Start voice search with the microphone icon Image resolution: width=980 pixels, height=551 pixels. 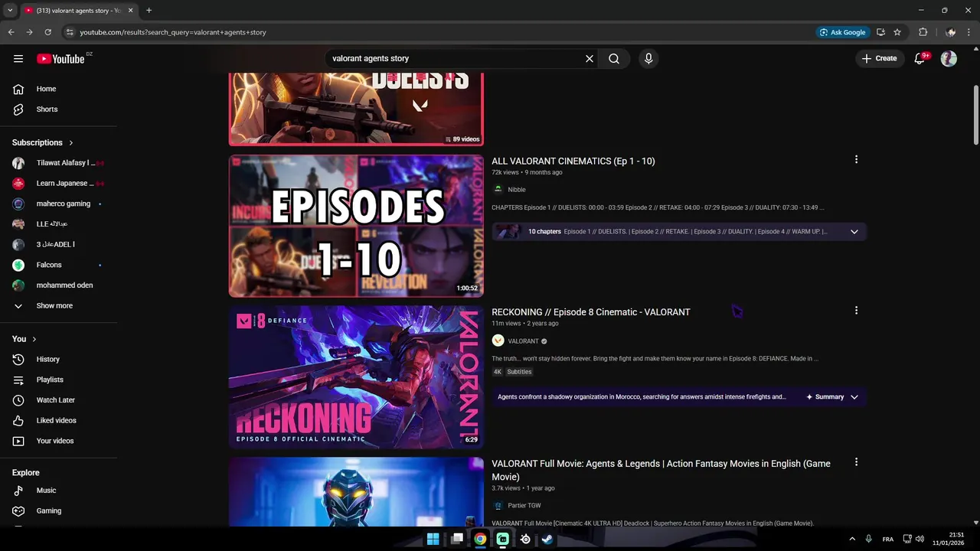(648, 58)
